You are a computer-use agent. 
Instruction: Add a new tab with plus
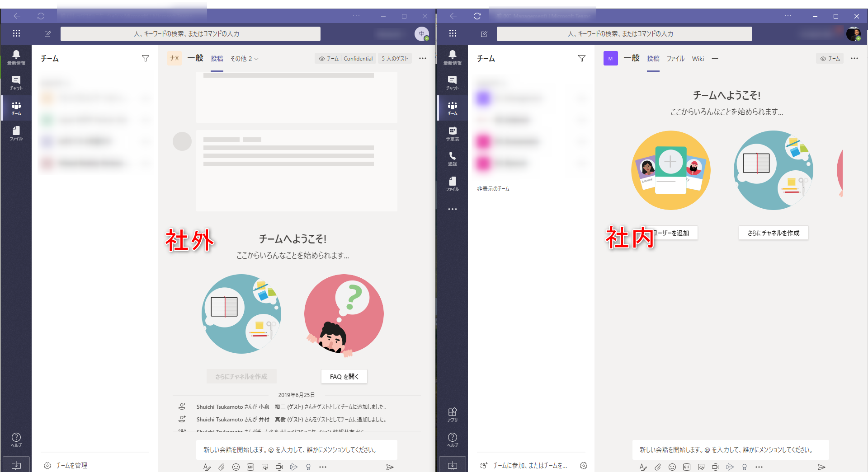coord(715,59)
